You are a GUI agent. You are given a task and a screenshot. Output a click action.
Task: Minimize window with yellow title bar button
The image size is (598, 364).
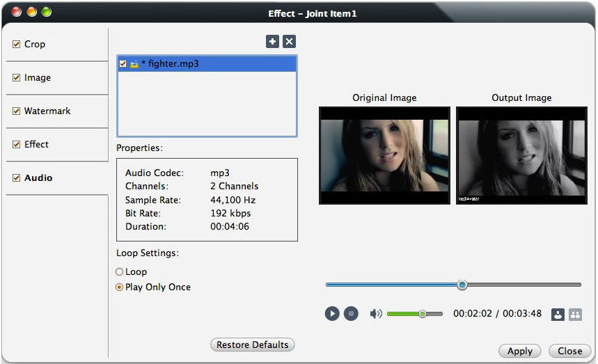[31, 12]
